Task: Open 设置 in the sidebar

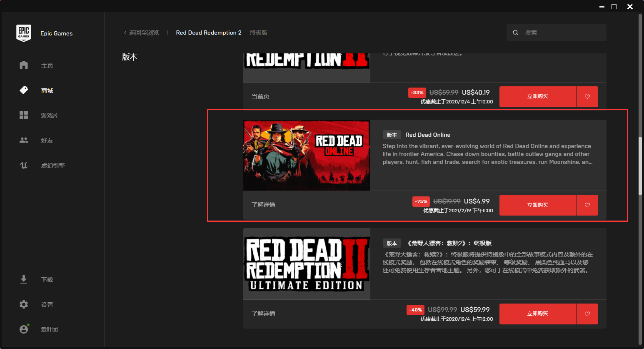Action: pyautogui.click(x=47, y=305)
